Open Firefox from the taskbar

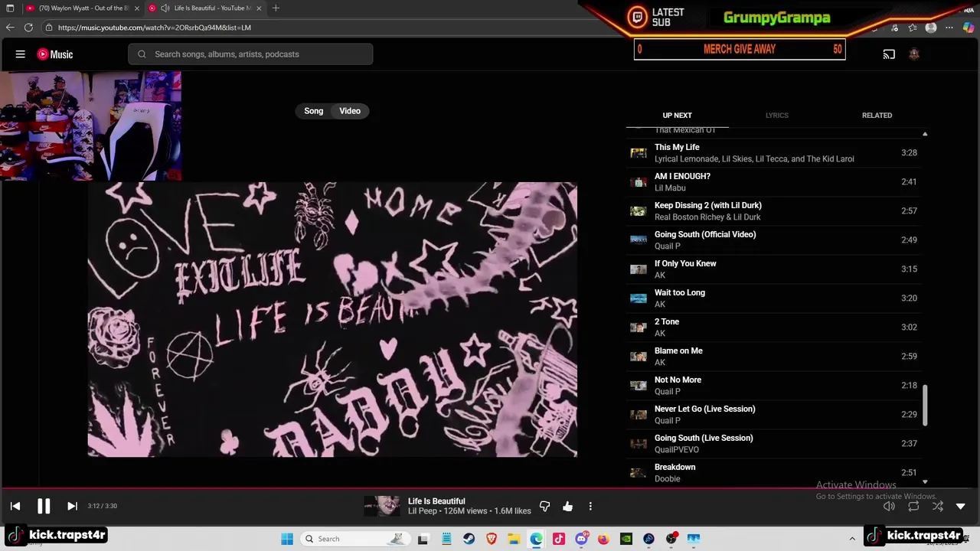click(604, 539)
